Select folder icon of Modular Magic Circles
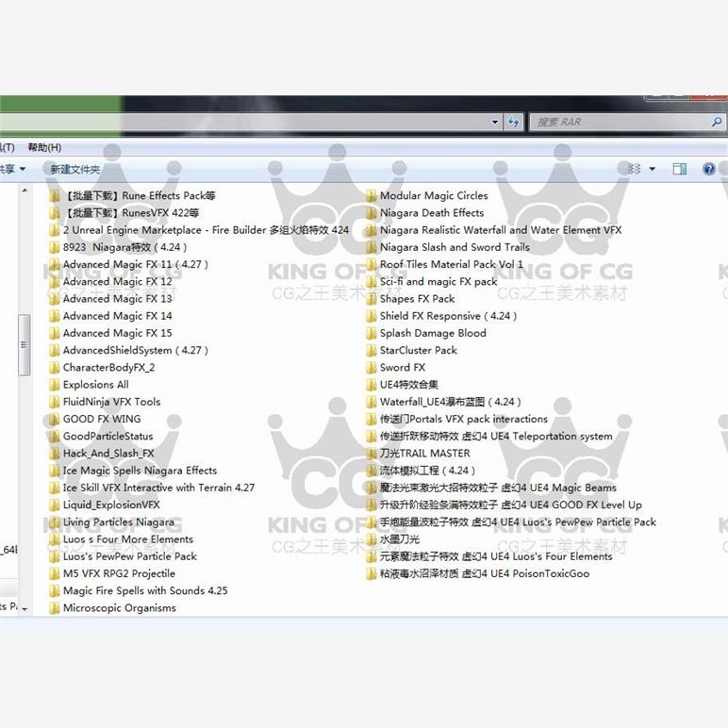This screenshot has height=728, width=728. coord(371,196)
